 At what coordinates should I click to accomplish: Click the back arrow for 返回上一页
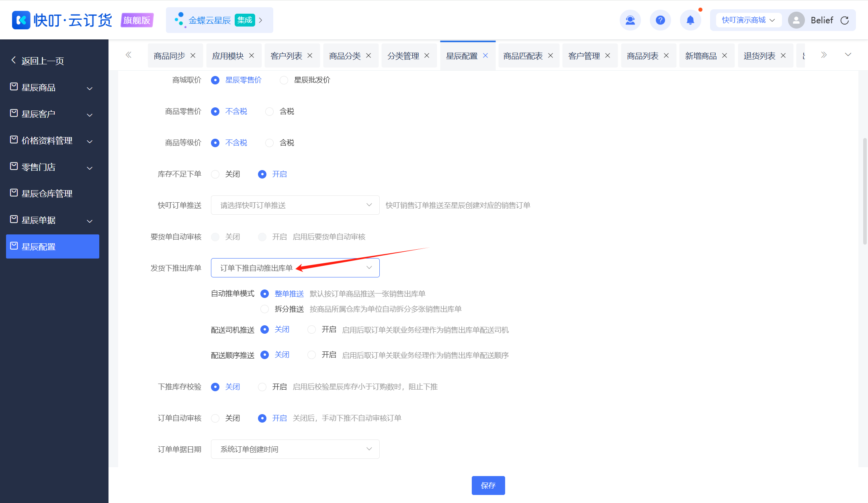[14, 60]
